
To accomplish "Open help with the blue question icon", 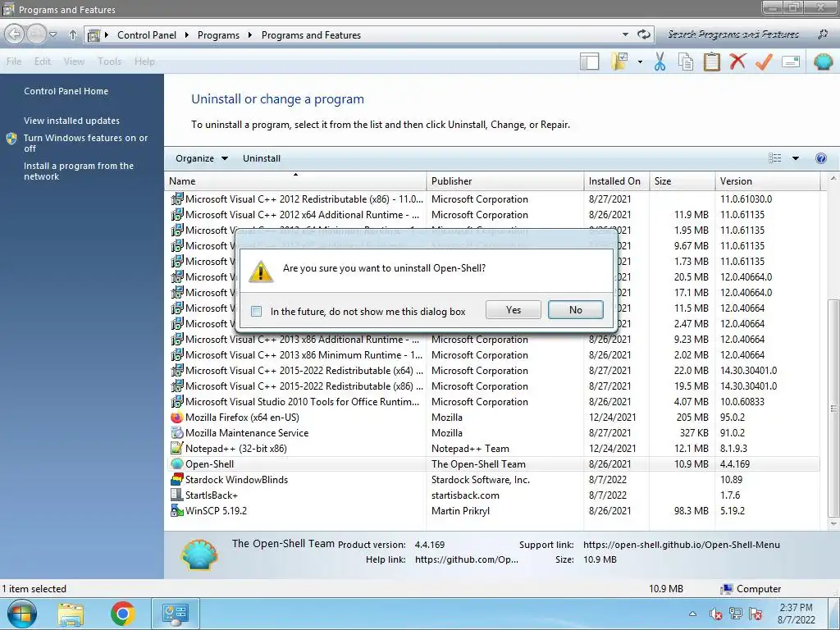I will [x=820, y=158].
